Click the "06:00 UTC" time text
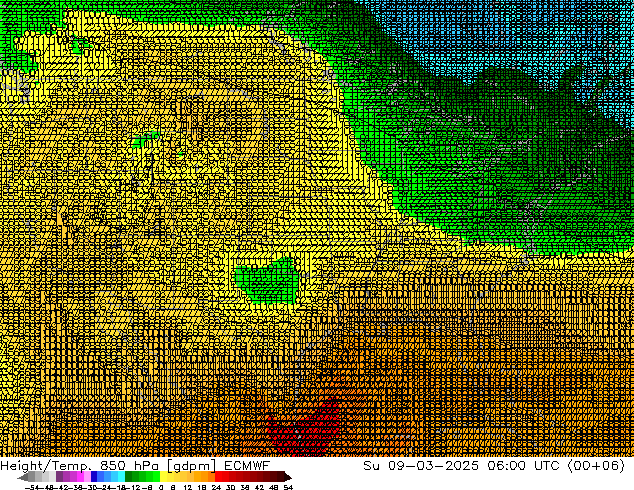Viewport: 634px width, 490px height. [523, 466]
